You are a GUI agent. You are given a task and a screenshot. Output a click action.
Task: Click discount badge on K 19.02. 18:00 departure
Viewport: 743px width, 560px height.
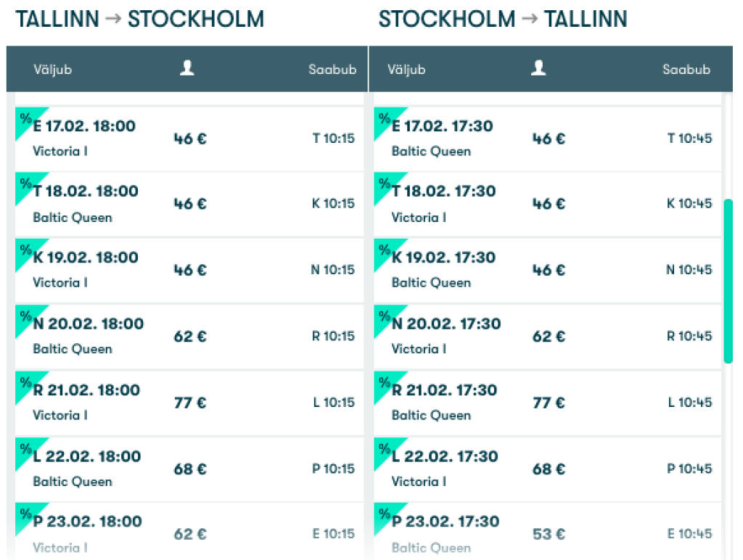pyautogui.click(x=26, y=250)
